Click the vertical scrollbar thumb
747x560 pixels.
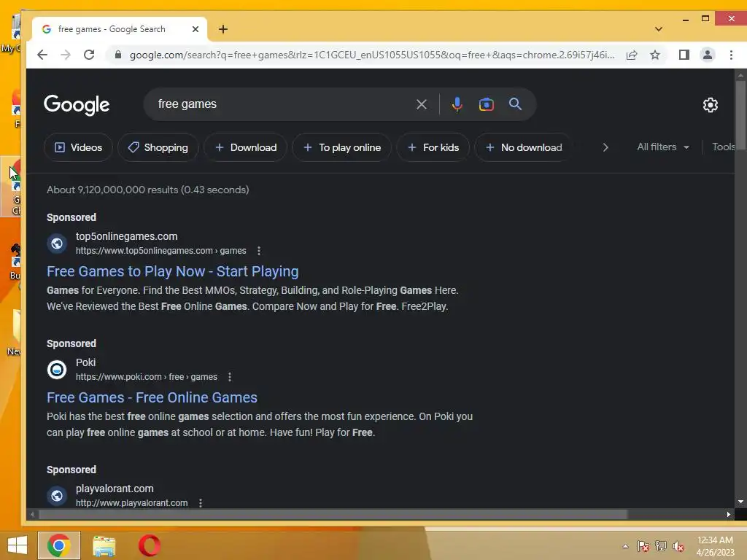tap(740, 114)
